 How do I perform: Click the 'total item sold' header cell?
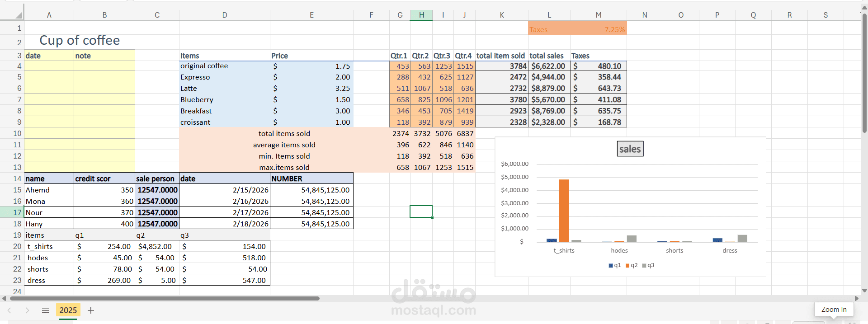[x=502, y=56]
